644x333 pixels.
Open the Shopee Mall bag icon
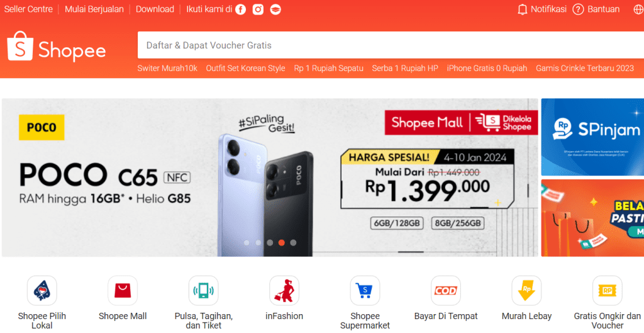pos(123,291)
